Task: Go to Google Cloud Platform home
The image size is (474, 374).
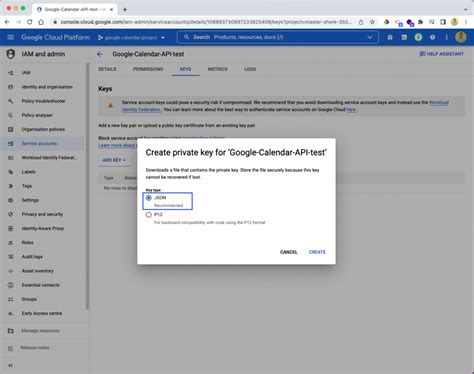Action: click(56, 37)
